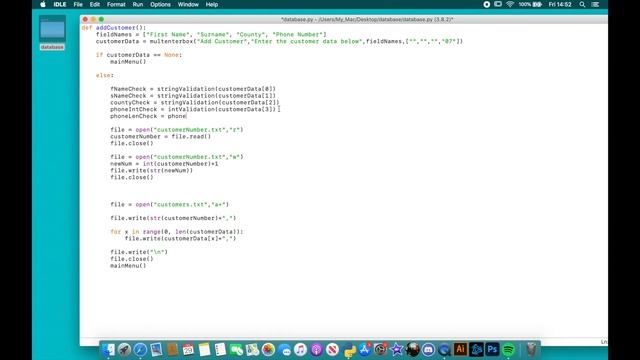Open the Discord icon in dock
Viewport: 640px width, 360px height.
pos(428,349)
